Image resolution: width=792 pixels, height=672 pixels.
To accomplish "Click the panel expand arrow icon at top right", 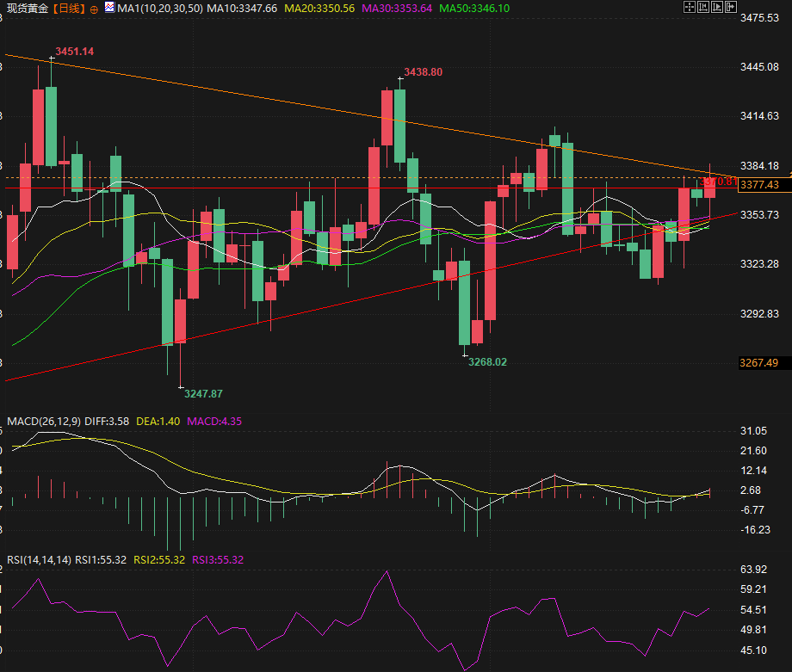I will (730, 7).
